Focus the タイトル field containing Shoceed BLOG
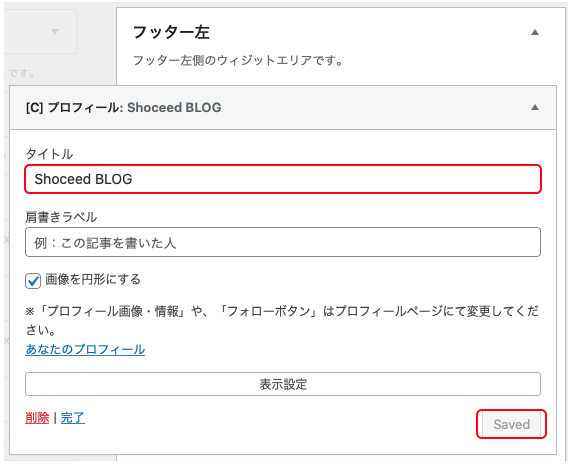570x465 pixels. coord(283,179)
